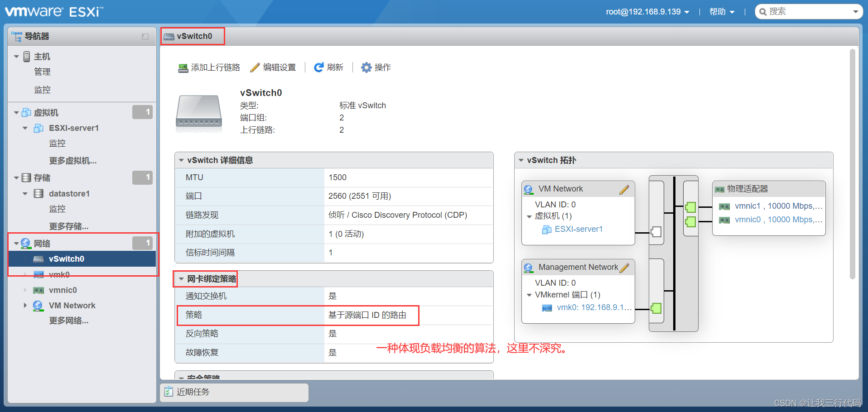
Task: Click the pencil Edit settings (编辑设置) icon
Action: 255,67
